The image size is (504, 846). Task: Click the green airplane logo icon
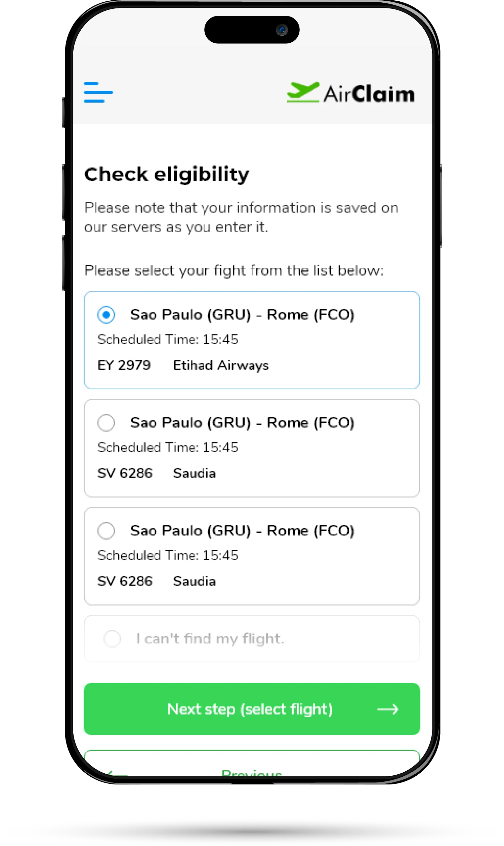(303, 92)
